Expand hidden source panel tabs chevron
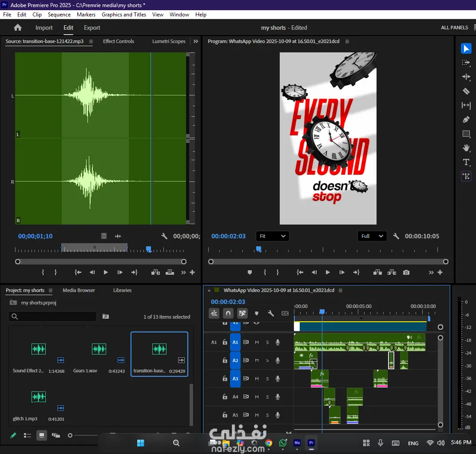 tap(195, 41)
